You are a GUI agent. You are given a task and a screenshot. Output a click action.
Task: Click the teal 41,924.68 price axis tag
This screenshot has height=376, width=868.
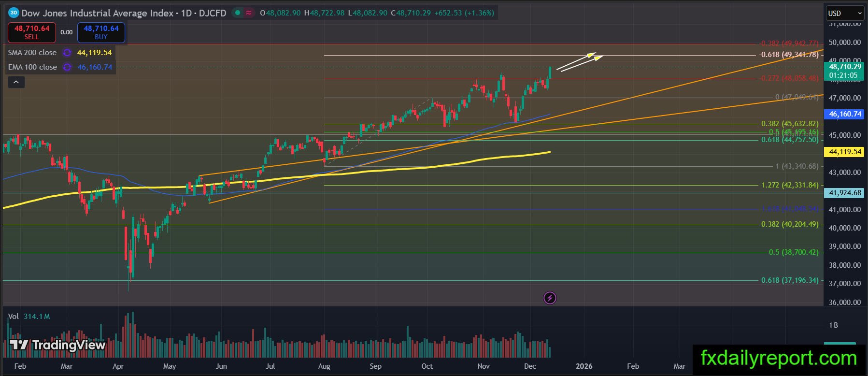(844, 193)
